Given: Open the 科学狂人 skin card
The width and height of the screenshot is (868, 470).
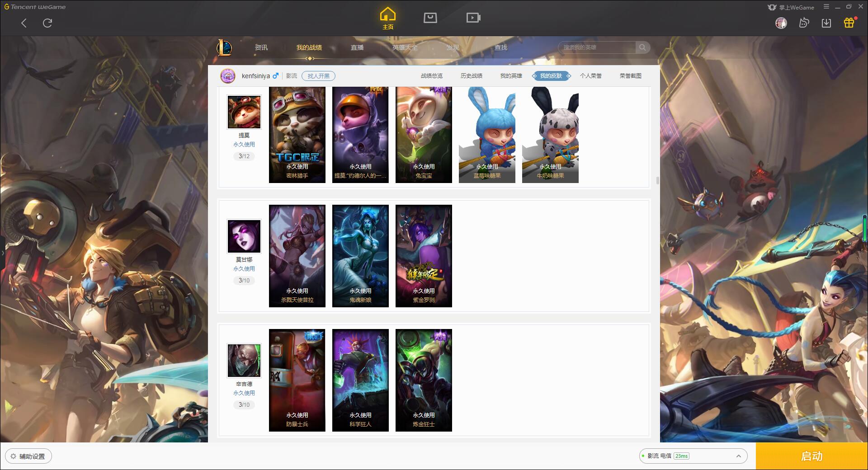Looking at the screenshot, I should coord(360,381).
